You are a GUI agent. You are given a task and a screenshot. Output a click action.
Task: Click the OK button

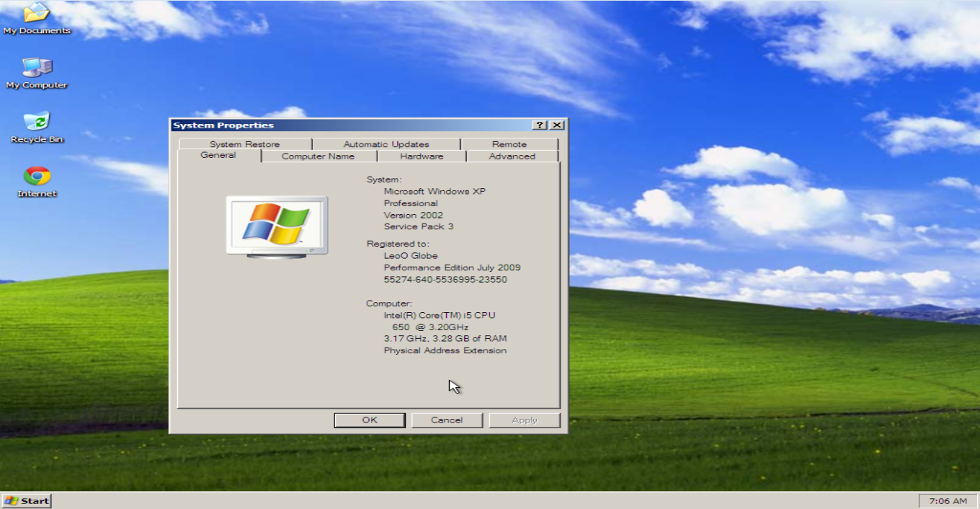tap(370, 420)
